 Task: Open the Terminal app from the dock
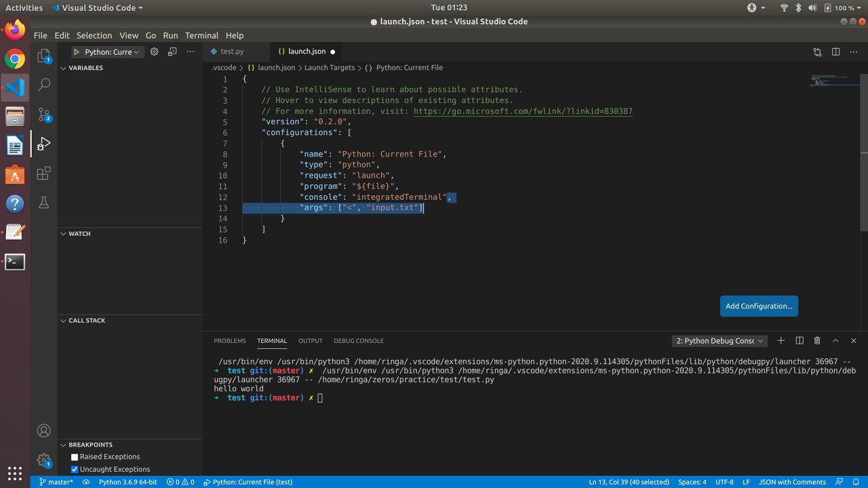(x=15, y=262)
